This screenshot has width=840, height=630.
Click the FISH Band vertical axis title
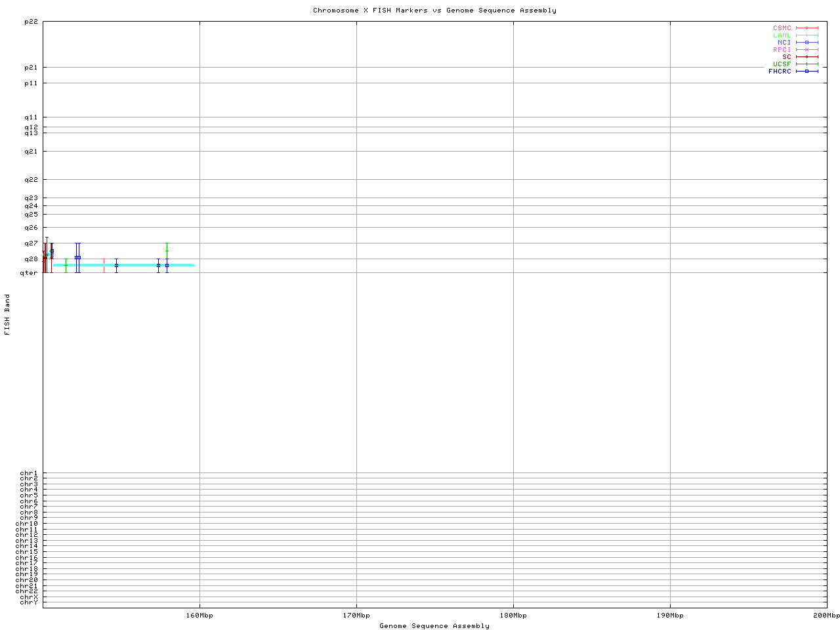pyautogui.click(x=8, y=314)
